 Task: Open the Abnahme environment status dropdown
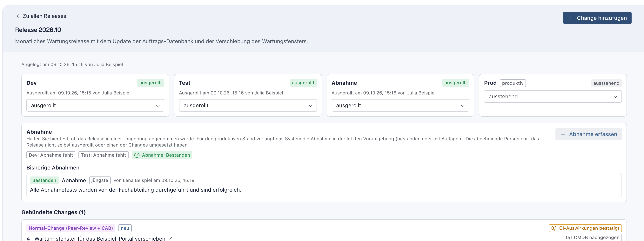(400, 105)
